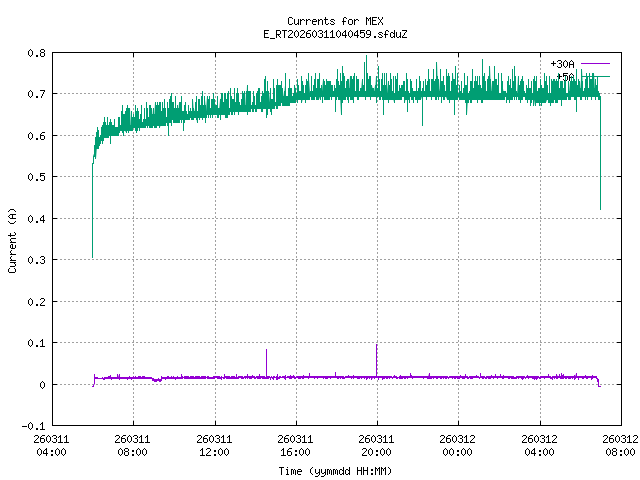Click the 260311 20:00 x-axis tick label
Screen dimensions: 640x480
pyautogui.click(x=376, y=444)
